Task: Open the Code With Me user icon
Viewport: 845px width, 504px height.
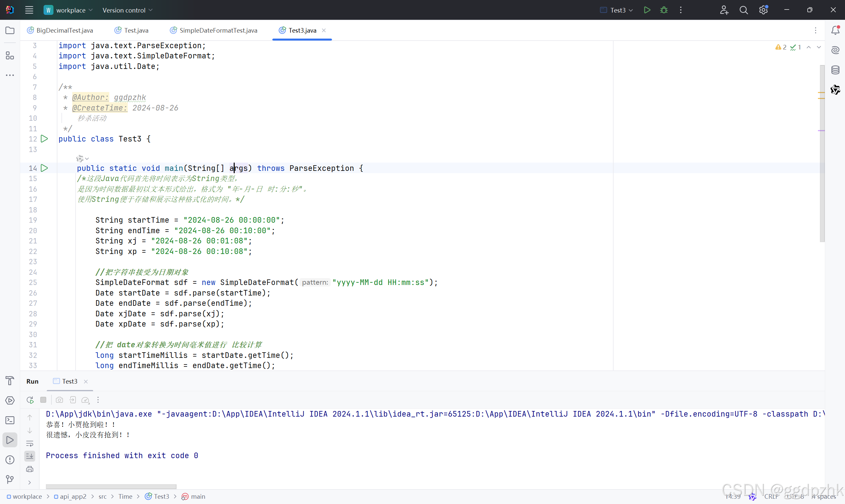Action: (x=724, y=10)
